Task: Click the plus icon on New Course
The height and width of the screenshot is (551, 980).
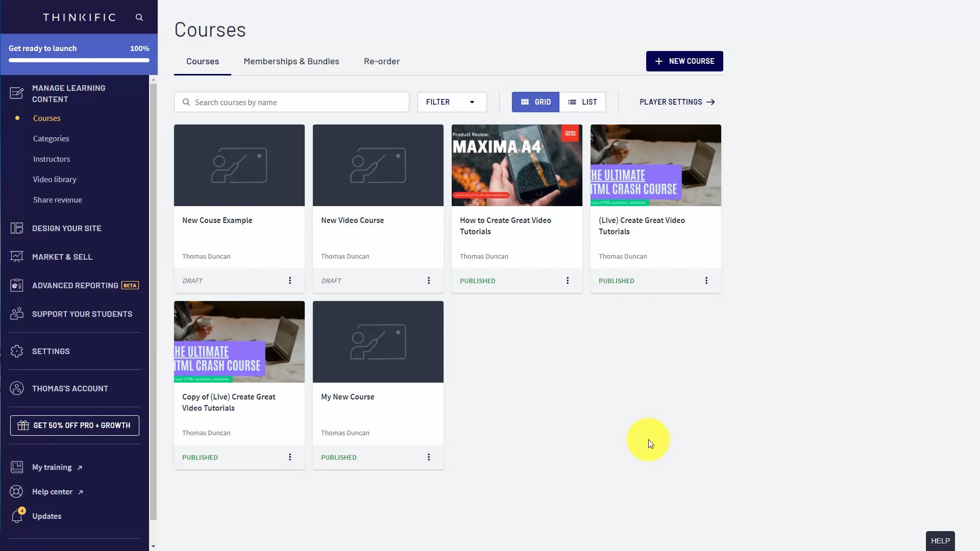Action: click(659, 61)
